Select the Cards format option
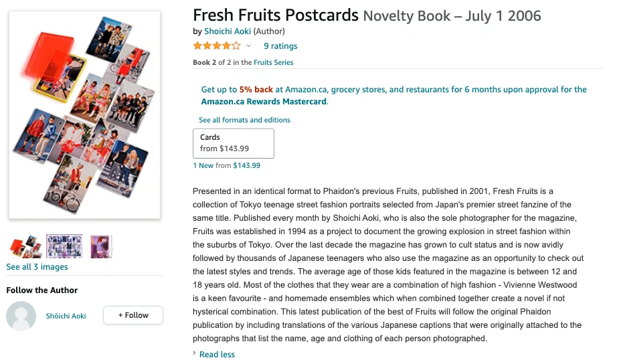Screen dimensions: 619x364 click(234, 143)
